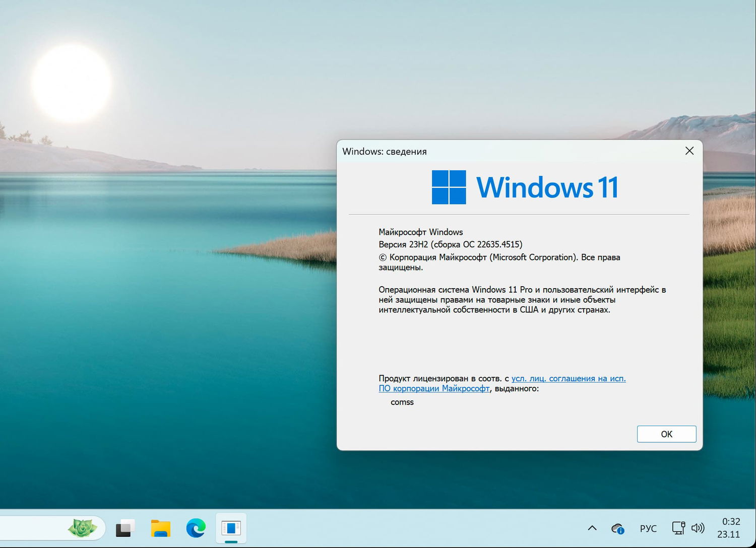Open File Explorer from the taskbar

pyautogui.click(x=160, y=528)
